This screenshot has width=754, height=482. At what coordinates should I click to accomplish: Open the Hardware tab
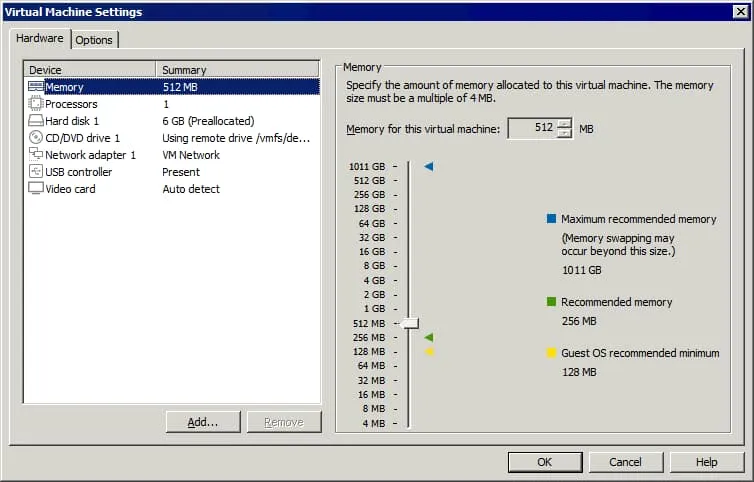click(41, 39)
